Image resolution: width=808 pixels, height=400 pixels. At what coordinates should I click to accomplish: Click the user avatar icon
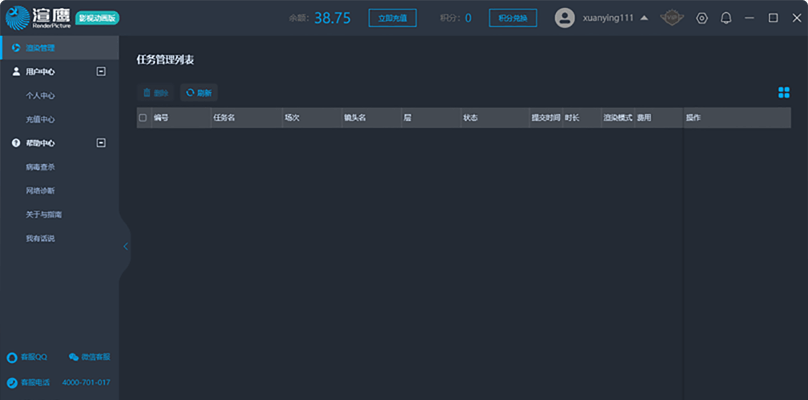click(x=565, y=18)
